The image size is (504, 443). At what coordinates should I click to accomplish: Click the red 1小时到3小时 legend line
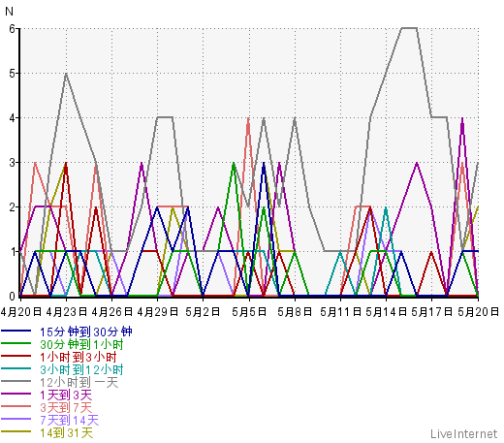coord(16,356)
